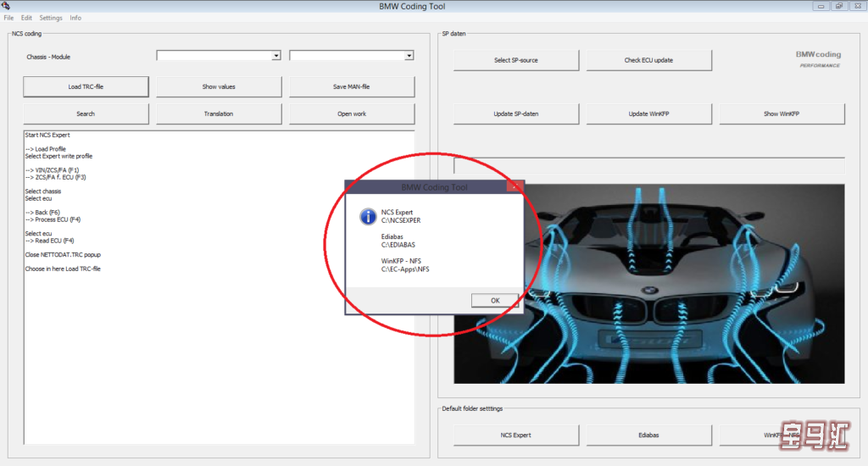Click the Check ECU update button

coord(648,60)
